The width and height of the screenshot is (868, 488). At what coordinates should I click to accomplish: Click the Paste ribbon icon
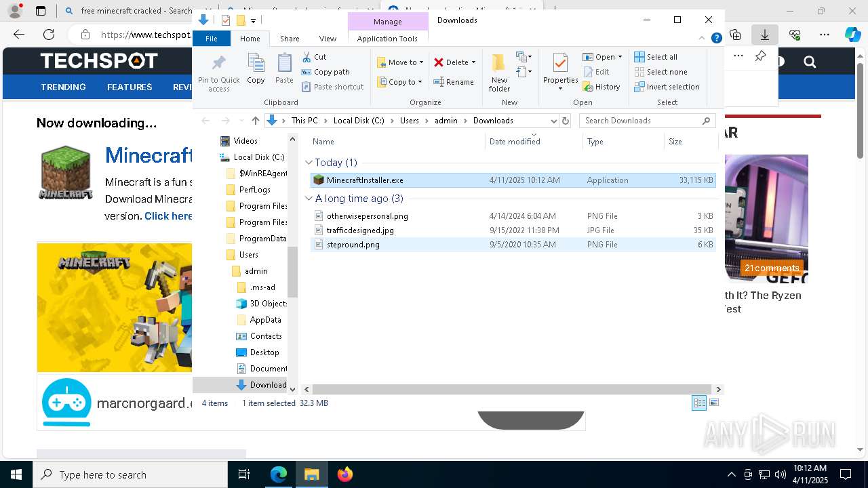click(284, 68)
